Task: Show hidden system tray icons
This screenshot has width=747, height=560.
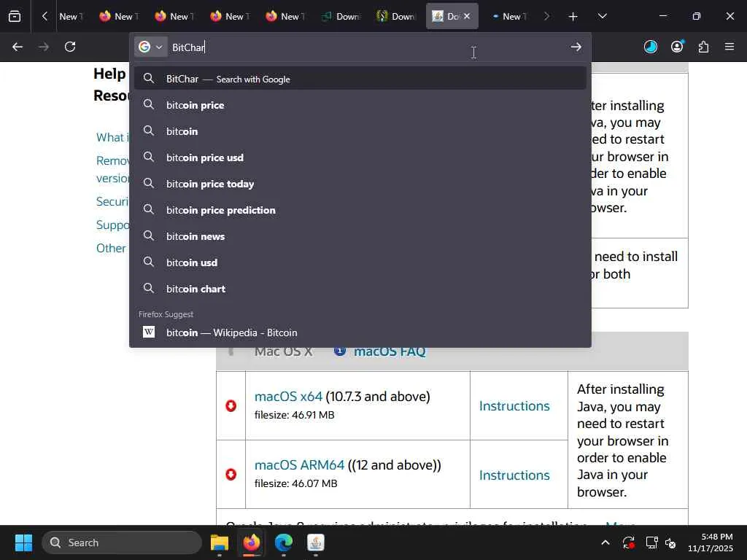Action: coord(605,542)
